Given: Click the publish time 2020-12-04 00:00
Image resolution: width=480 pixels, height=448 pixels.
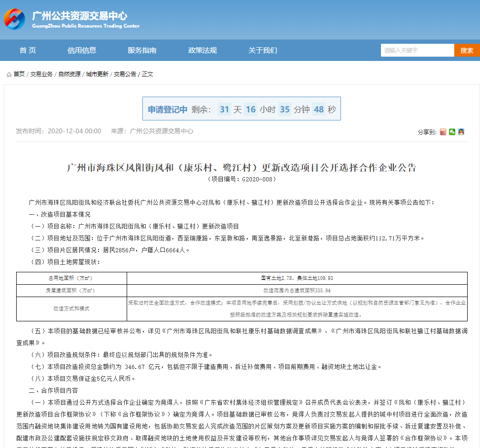Looking at the screenshot, I should [74, 131].
